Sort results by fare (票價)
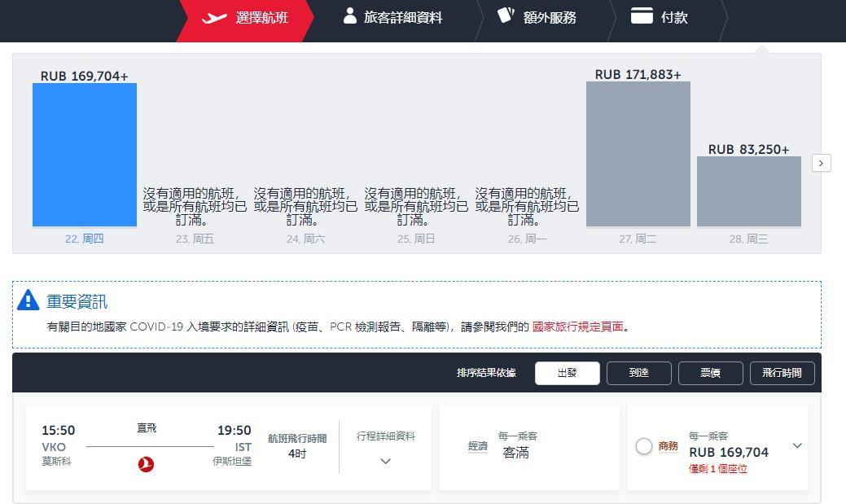Screen dimensions: 846x504 [710, 373]
